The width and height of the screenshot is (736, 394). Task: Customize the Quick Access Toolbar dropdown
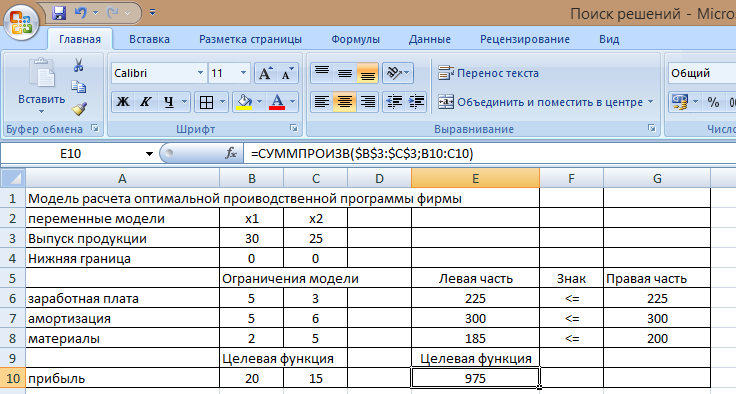pos(152,13)
